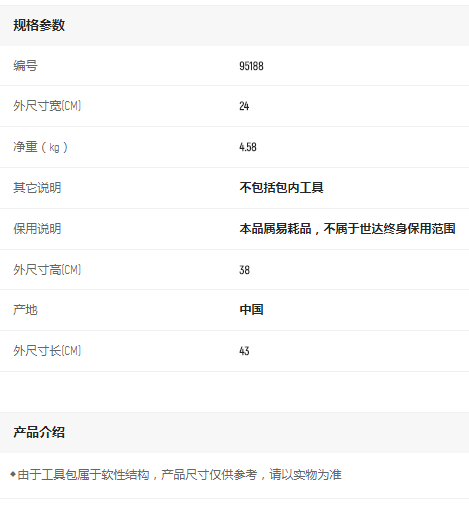
Task: Click the 产品介绍 section header
Action: click(x=39, y=432)
